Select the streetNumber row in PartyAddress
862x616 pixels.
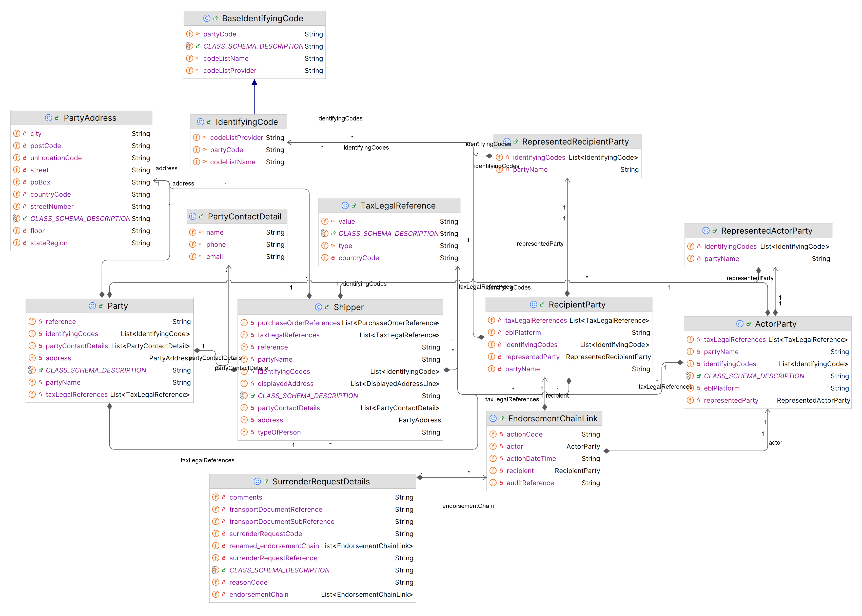click(82, 206)
